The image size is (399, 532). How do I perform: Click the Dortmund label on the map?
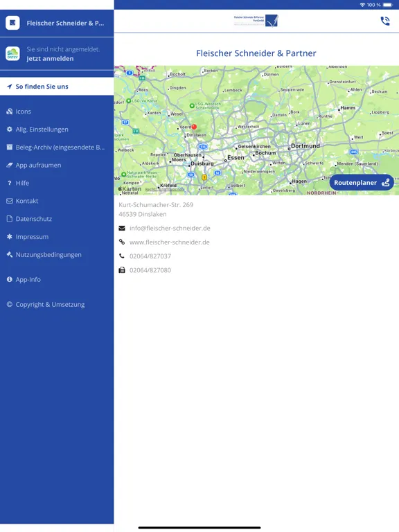pyautogui.click(x=305, y=146)
